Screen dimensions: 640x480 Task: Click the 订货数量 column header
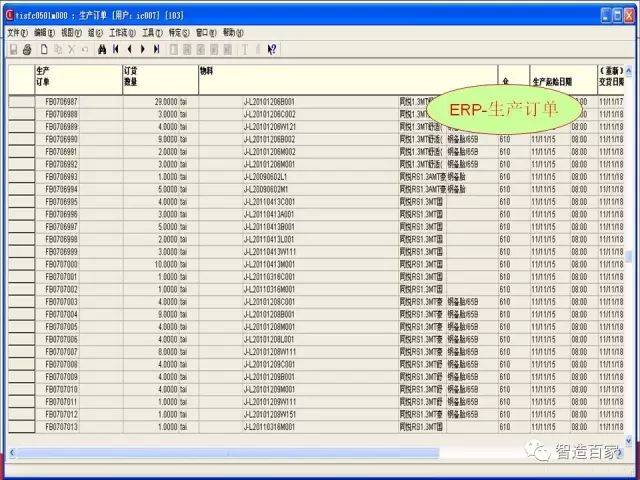[x=160, y=80]
